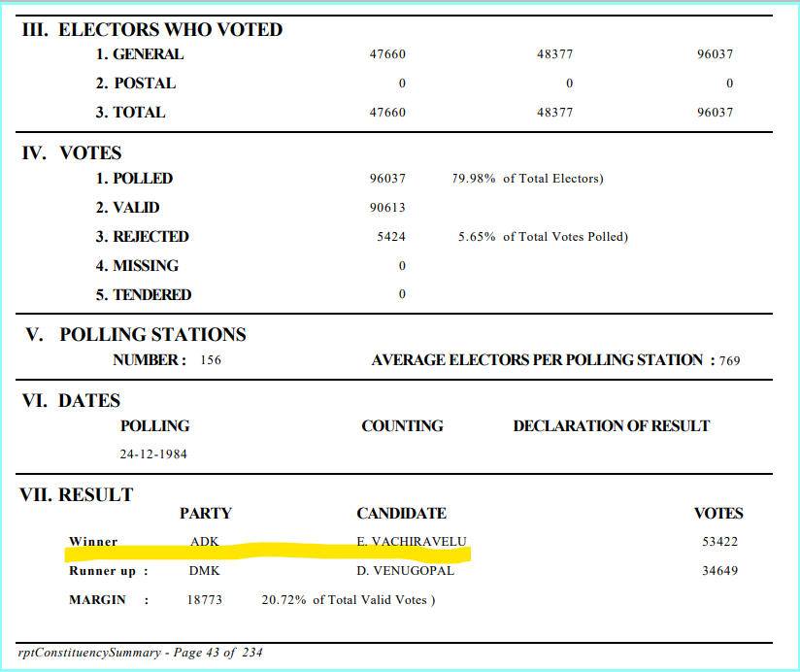Click the rejected votes value 5424

pyautogui.click(x=389, y=237)
